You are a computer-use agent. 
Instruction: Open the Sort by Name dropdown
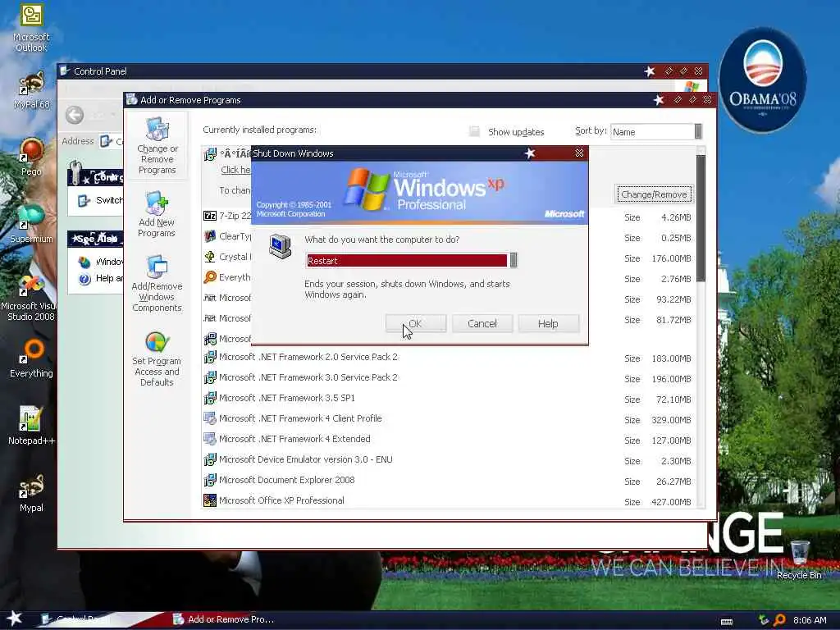pos(656,132)
